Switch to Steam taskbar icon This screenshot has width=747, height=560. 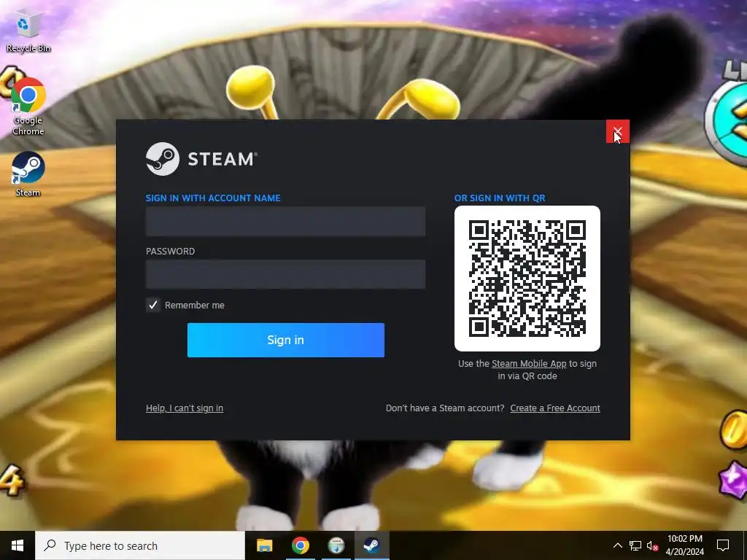[371, 545]
